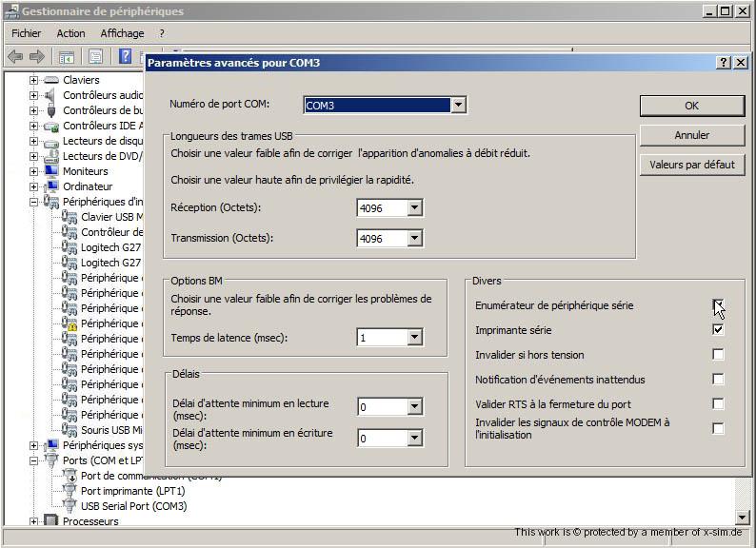Click the forward arrow toolbar icon
The image size is (756, 548).
point(37,57)
